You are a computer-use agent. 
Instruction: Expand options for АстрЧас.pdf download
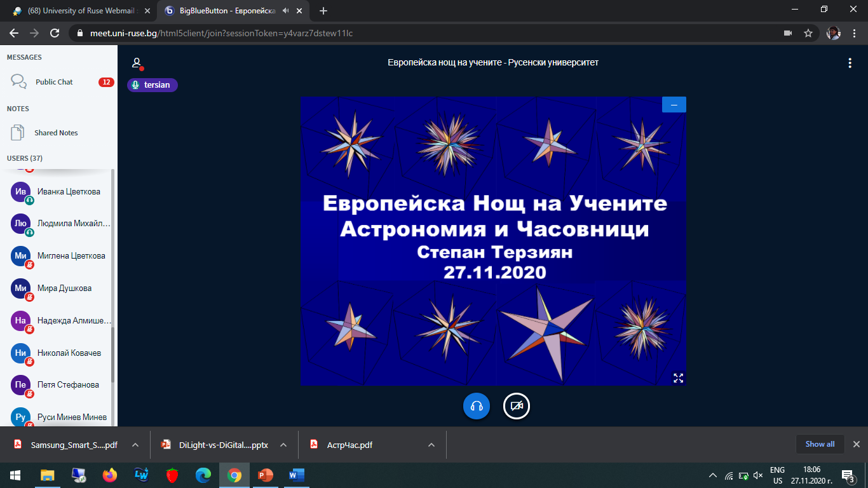click(431, 445)
